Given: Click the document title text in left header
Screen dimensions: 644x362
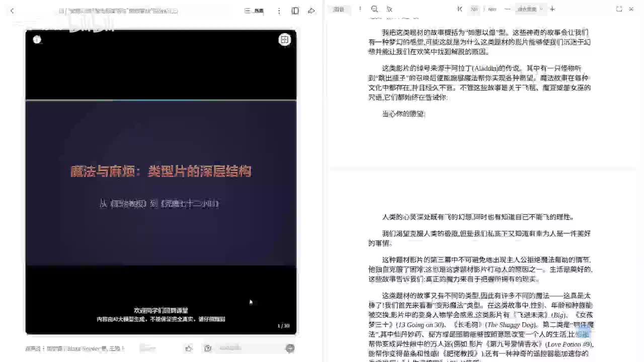Looking at the screenshot, I should (118, 11).
